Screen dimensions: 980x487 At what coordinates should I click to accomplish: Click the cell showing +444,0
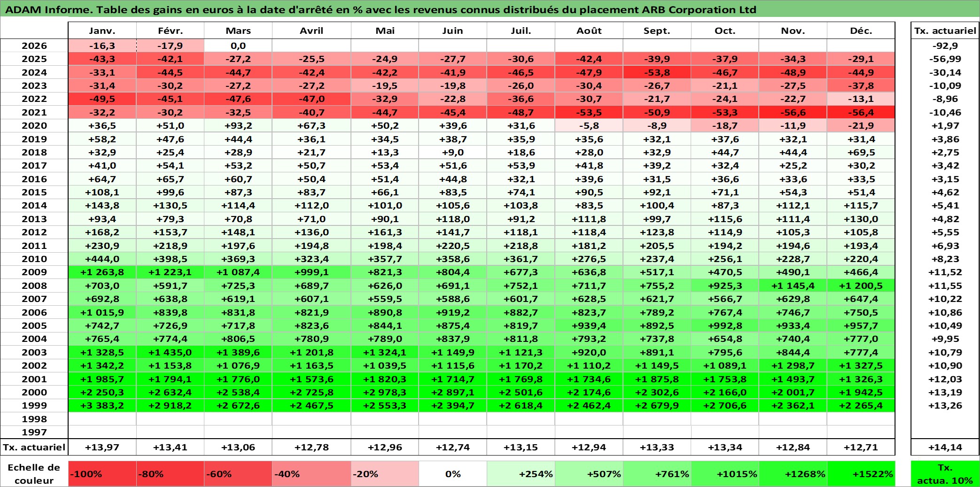102,259
